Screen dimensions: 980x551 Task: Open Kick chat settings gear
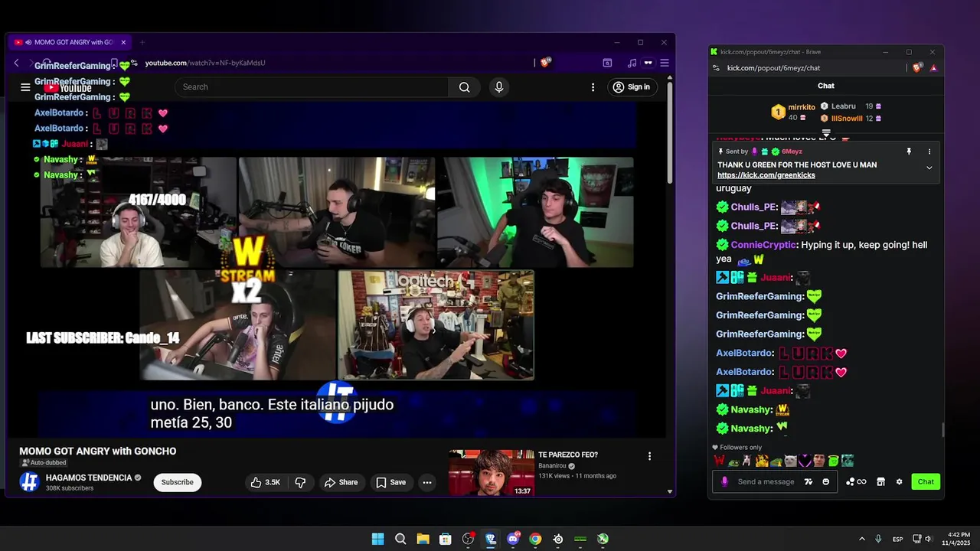coord(899,481)
